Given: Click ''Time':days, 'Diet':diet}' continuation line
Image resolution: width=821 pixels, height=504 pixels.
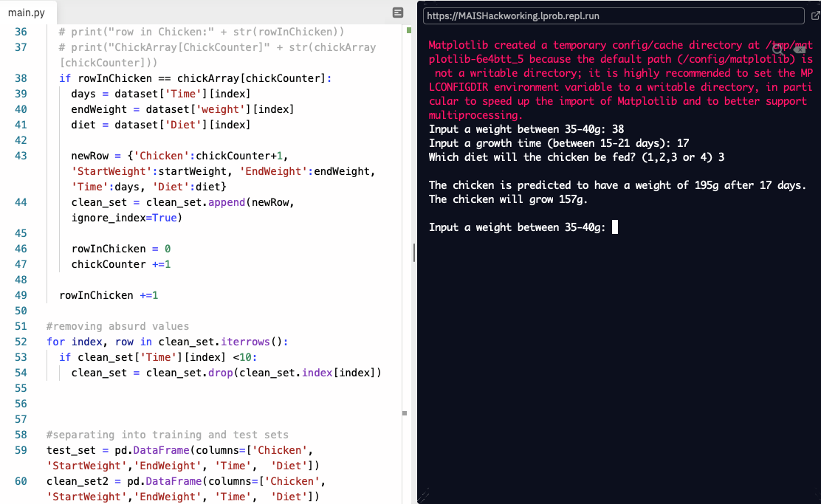Looking at the screenshot, I should 148,187.
